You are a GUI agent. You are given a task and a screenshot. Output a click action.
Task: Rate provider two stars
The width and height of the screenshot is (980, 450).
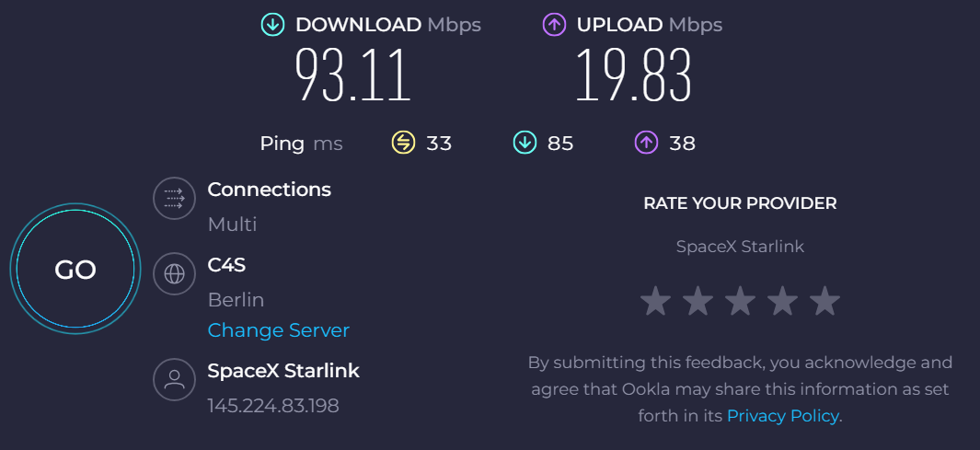click(698, 300)
